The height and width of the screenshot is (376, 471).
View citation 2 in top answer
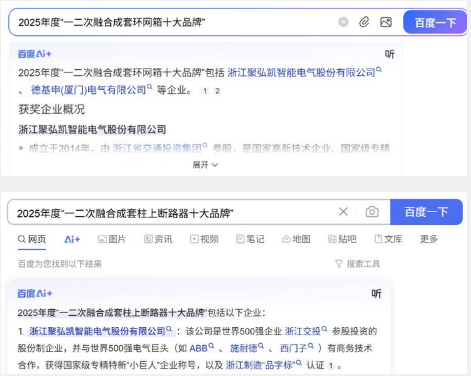click(217, 91)
